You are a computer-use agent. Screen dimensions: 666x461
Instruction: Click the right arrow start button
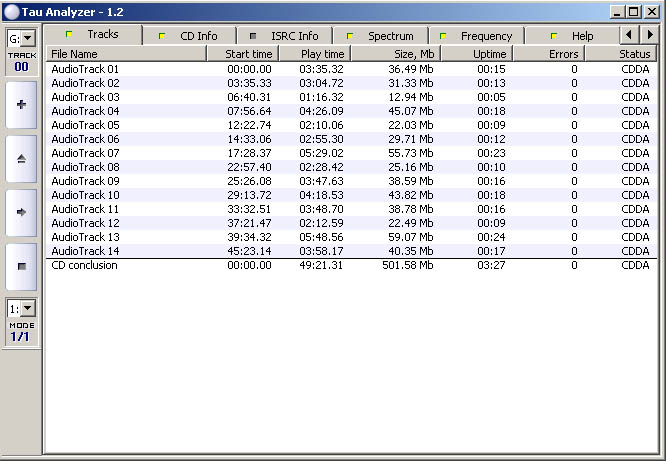21,212
